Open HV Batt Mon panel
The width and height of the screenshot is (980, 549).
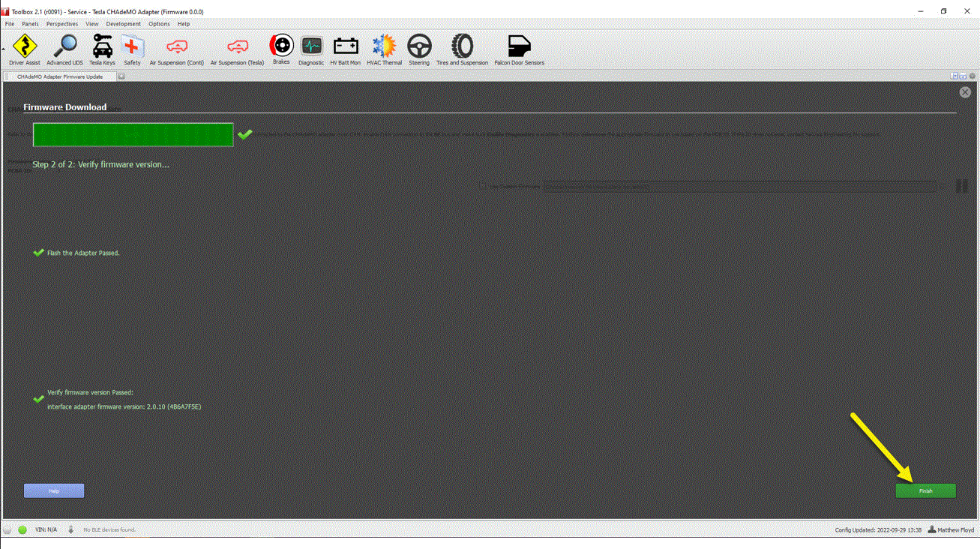[x=345, y=50]
